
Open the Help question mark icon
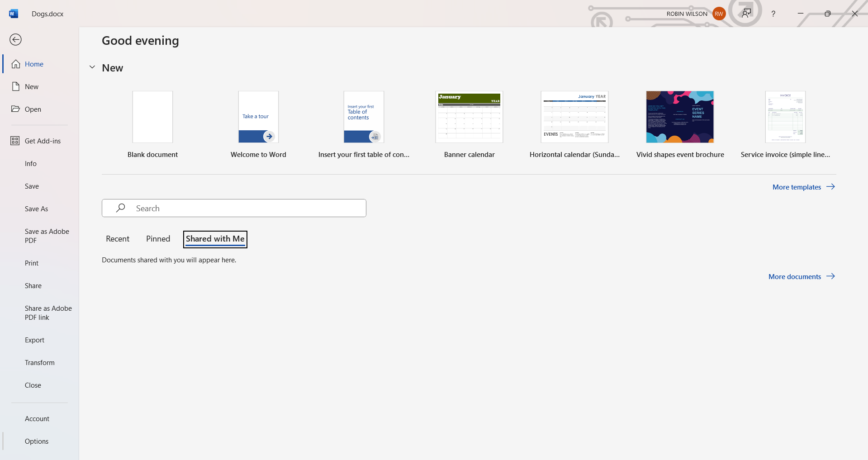pyautogui.click(x=773, y=14)
